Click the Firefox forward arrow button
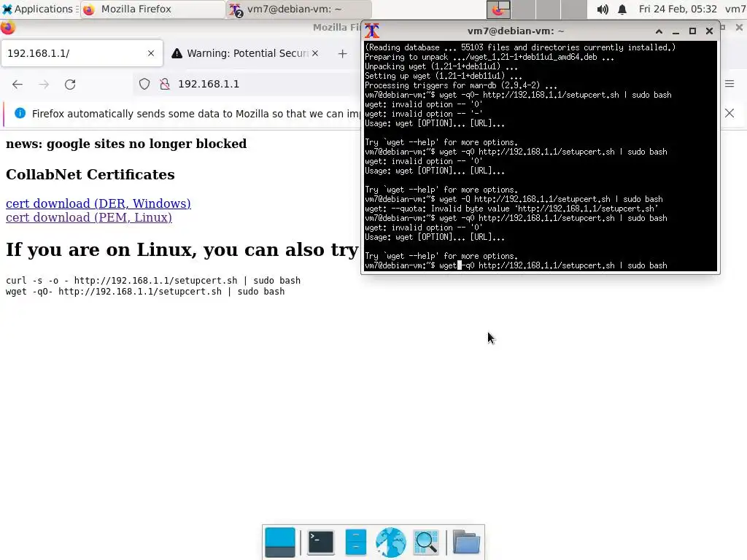Viewport: 747px width, 560px height. pos(44,85)
